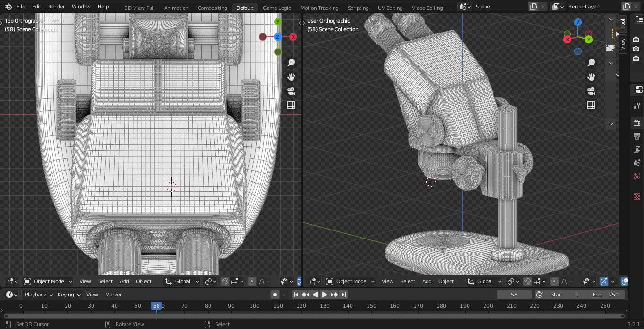Viewport: 644px width, 329px height.
Task: Switch to the UV Editing workspace tab
Action: point(390,8)
